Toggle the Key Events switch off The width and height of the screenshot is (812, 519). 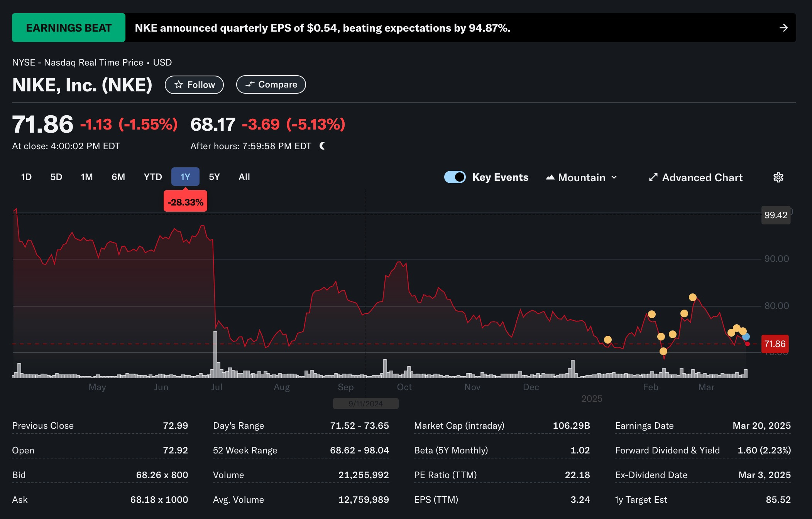(x=455, y=177)
